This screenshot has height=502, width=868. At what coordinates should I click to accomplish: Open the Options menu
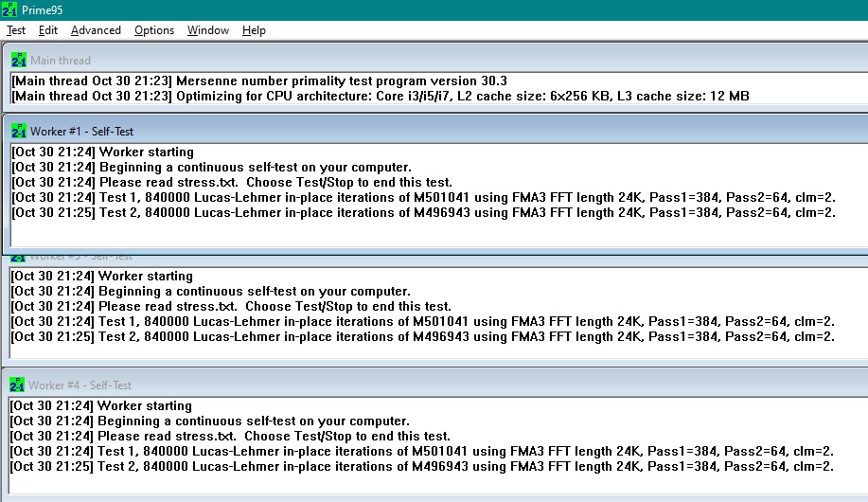(154, 30)
